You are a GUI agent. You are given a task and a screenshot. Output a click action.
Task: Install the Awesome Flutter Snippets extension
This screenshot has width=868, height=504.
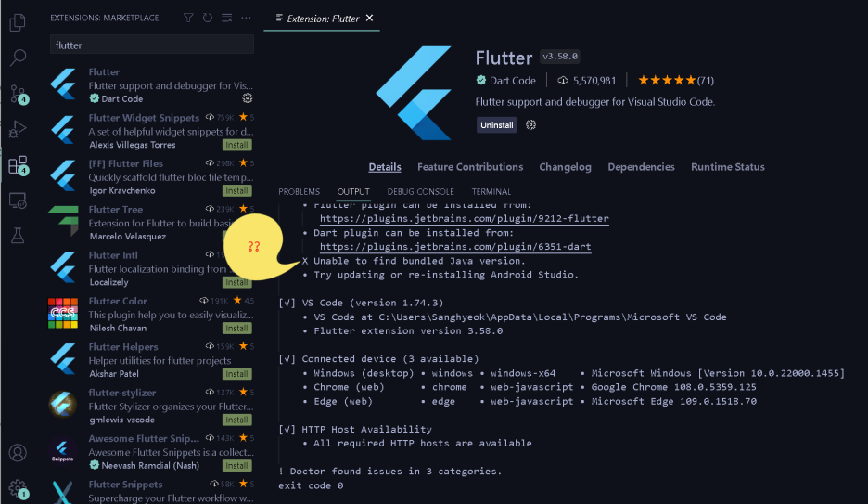pos(236,466)
